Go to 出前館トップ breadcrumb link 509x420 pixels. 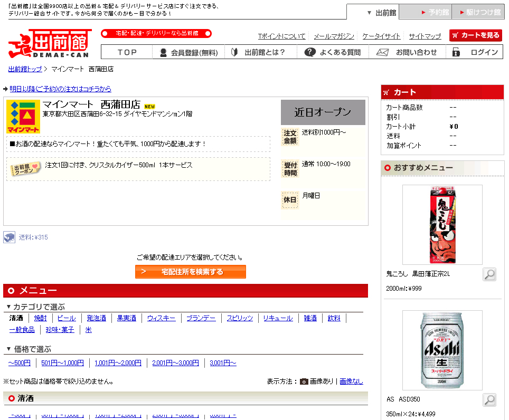[x=25, y=69]
